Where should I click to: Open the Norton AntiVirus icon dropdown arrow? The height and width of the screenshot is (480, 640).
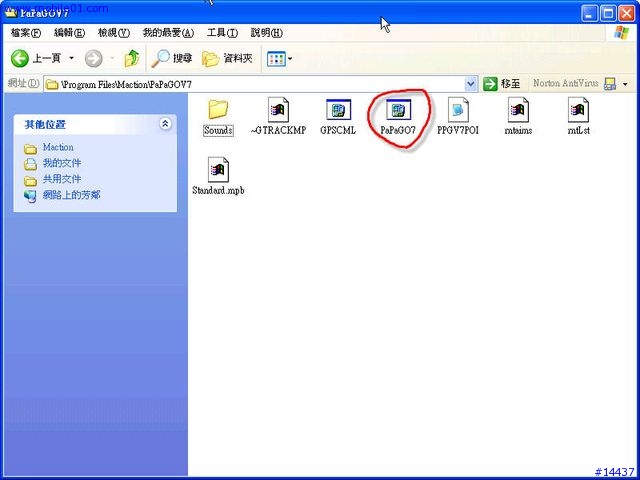click(625, 84)
